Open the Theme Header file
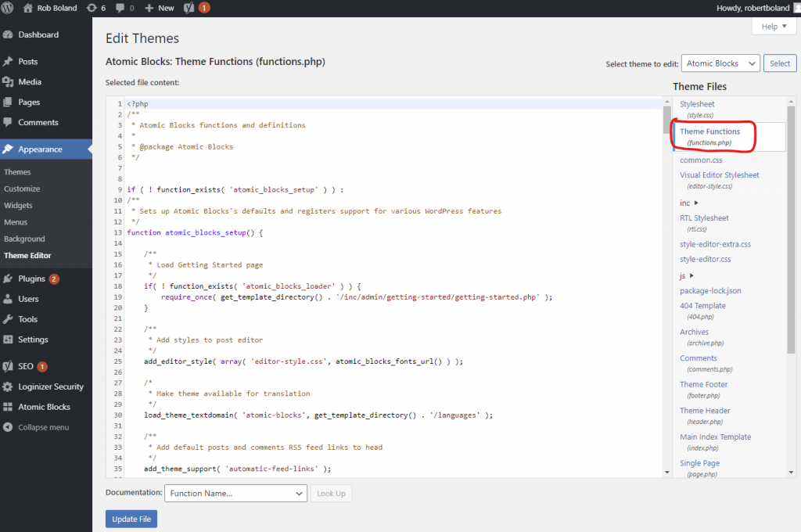 (x=705, y=411)
